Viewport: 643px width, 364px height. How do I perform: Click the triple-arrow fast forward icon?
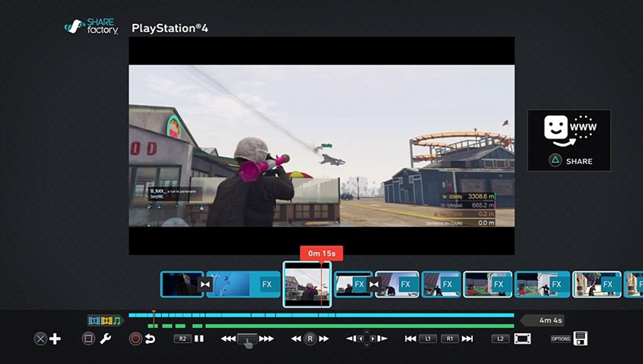266,339
